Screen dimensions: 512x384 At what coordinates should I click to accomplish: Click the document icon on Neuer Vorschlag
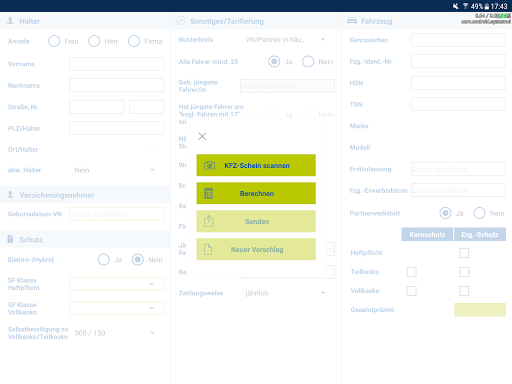coord(208,249)
